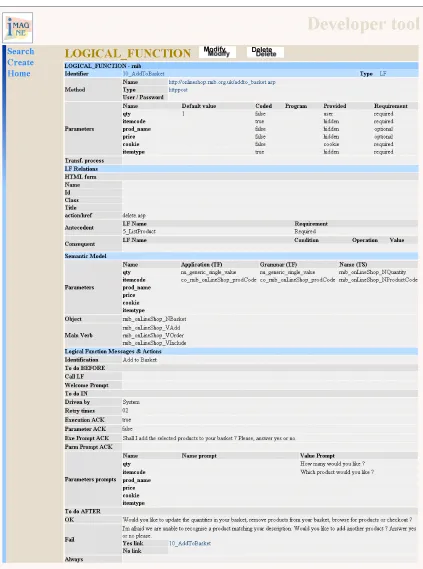Click the Type value 'LF'
Screen dimensions: 423x569
click(383, 74)
